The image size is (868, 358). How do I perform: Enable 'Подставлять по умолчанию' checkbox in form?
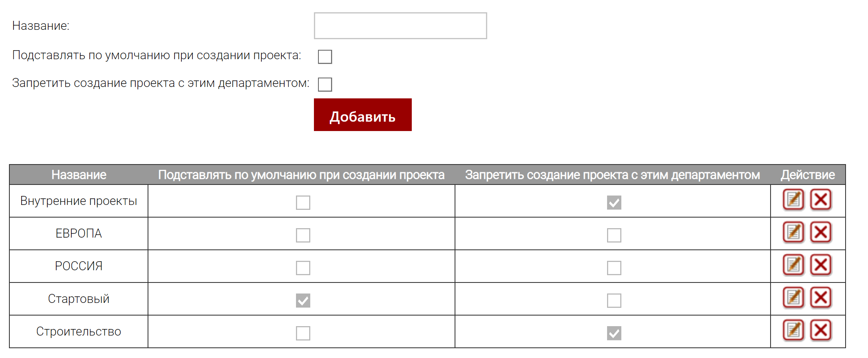pyautogui.click(x=325, y=57)
